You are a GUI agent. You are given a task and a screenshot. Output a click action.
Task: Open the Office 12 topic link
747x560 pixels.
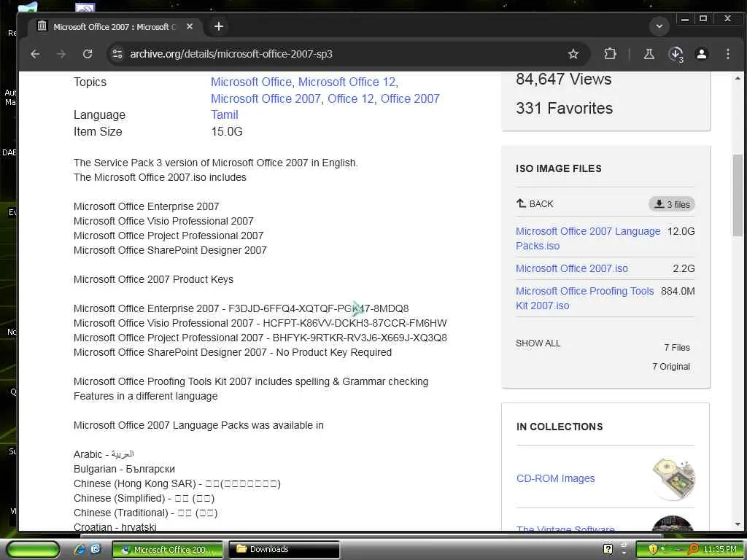click(350, 98)
